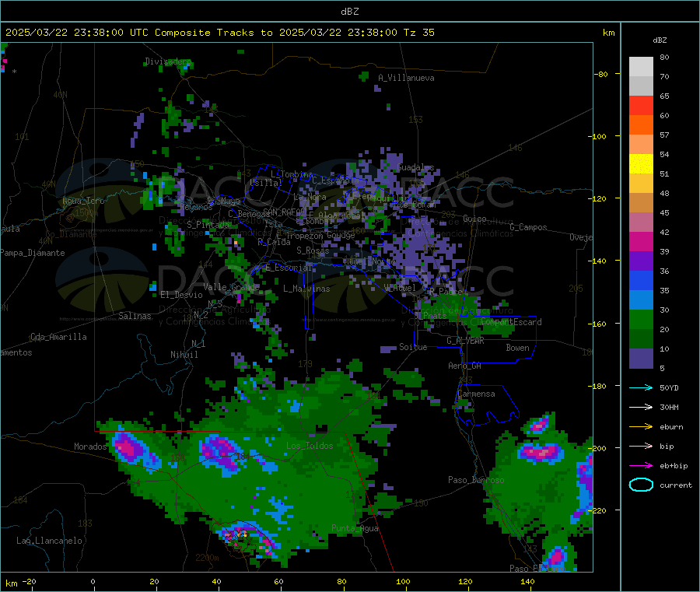
Task: Click the eb+bip magenta arrow legend symbol
Action: (641, 466)
